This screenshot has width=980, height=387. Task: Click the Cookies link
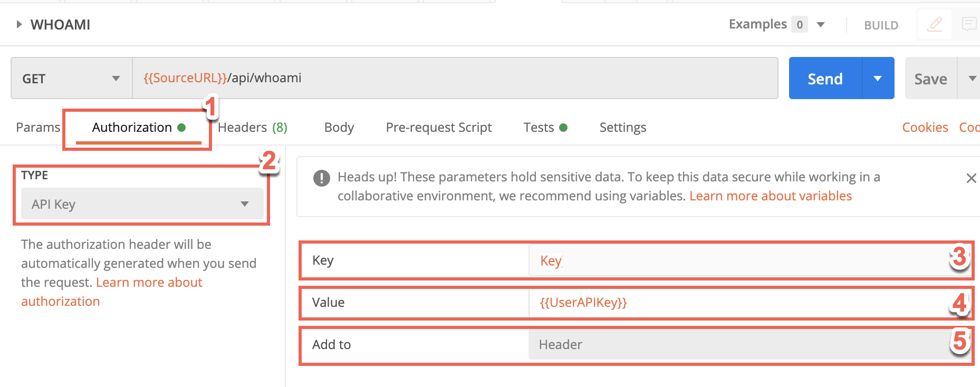click(x=925, y=128)
